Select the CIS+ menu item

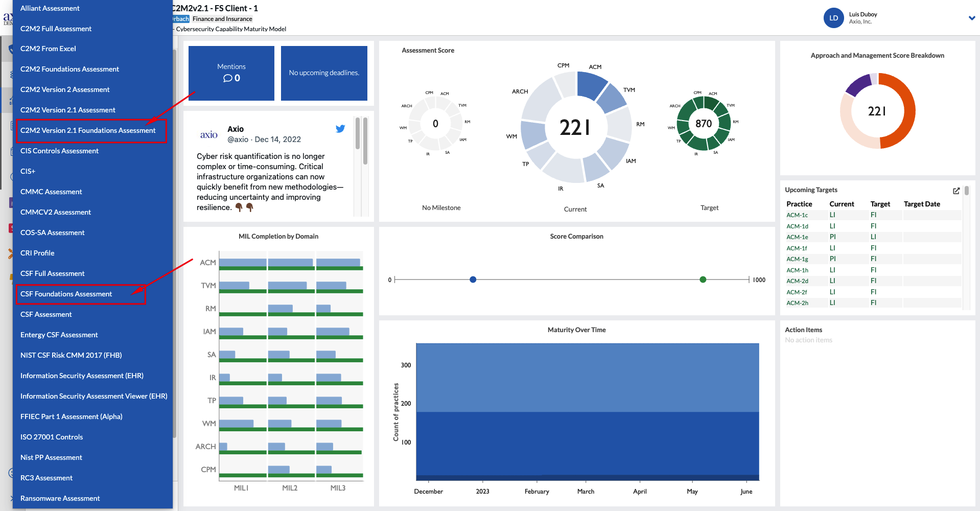click(x=28, y=171)
